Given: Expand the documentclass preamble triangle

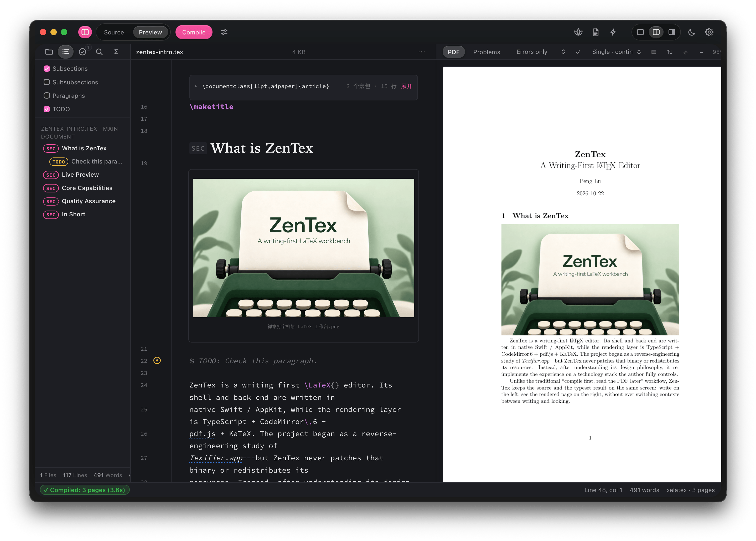Looking at the screenshot, I should coord(196,86).
